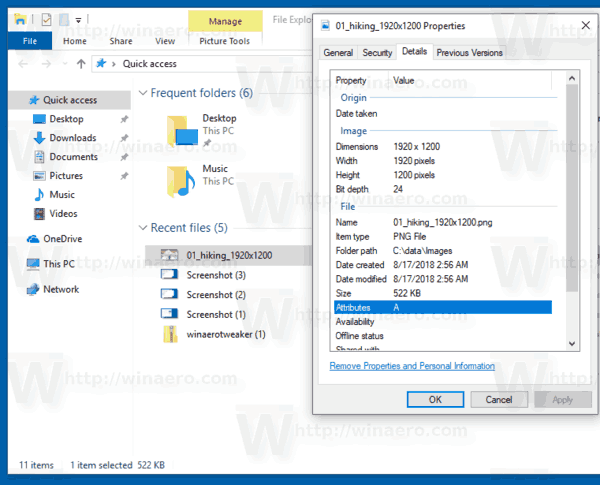This screenshot has width=600, height=485.
Task: Select the Dimensions property row
Action: [x=443, y=147]
